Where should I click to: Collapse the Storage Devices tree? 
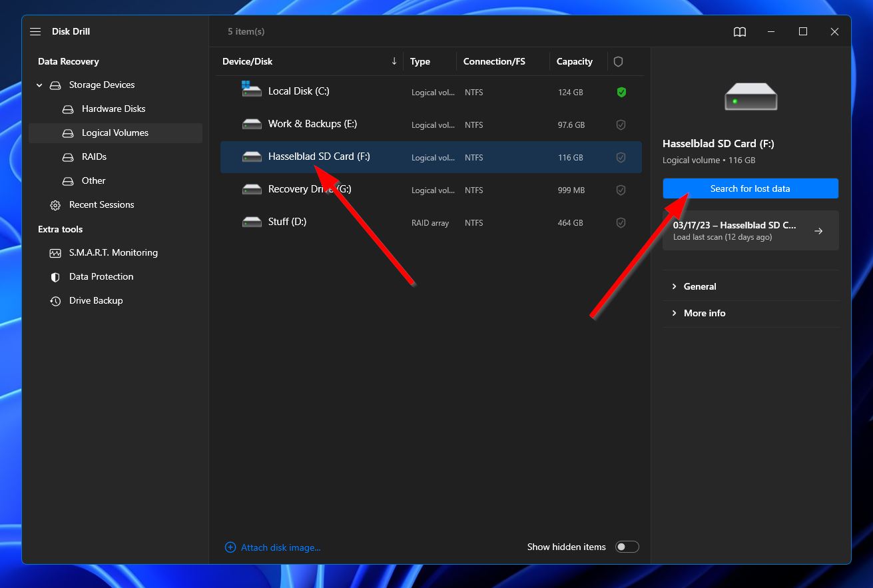[x=39, y=85]
